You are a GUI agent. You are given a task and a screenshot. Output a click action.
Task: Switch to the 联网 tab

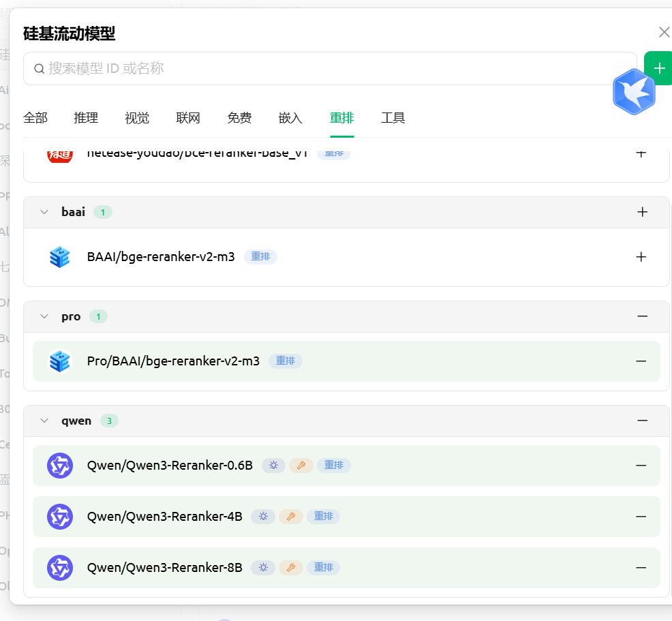pos(188,118)
